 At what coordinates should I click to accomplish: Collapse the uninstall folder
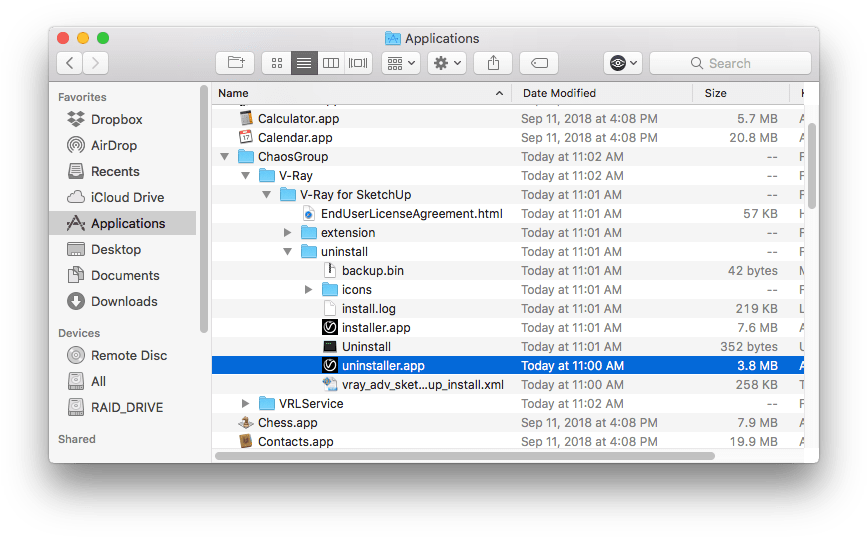click(288, 252)
